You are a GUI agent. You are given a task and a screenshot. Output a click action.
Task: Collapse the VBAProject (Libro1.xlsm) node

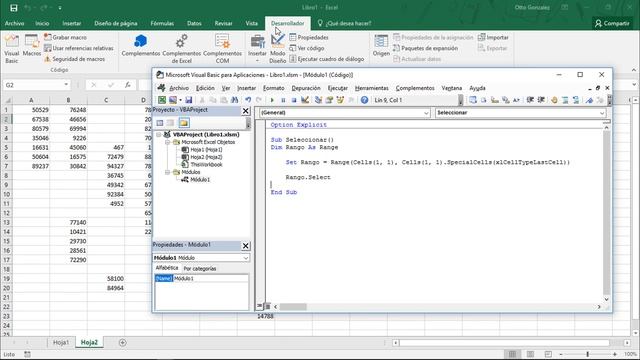pyautogui.click(x=158, y=135)
